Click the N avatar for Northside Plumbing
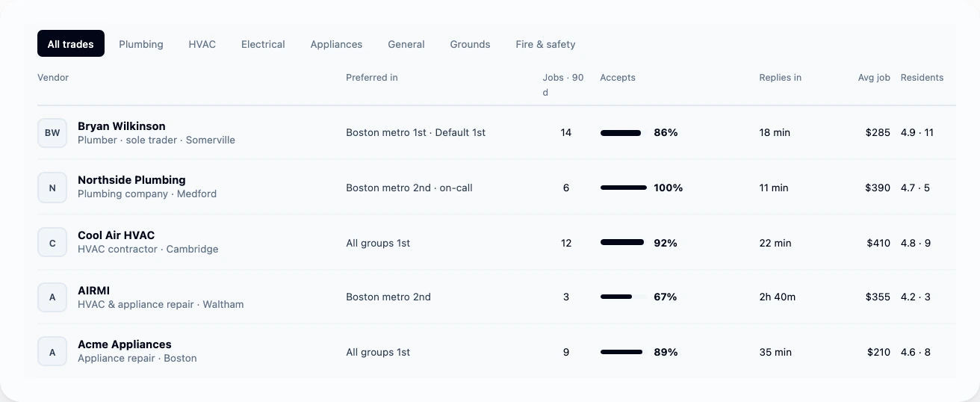The height and width of the screenshot is (402, 980). [x=52, y=188]
